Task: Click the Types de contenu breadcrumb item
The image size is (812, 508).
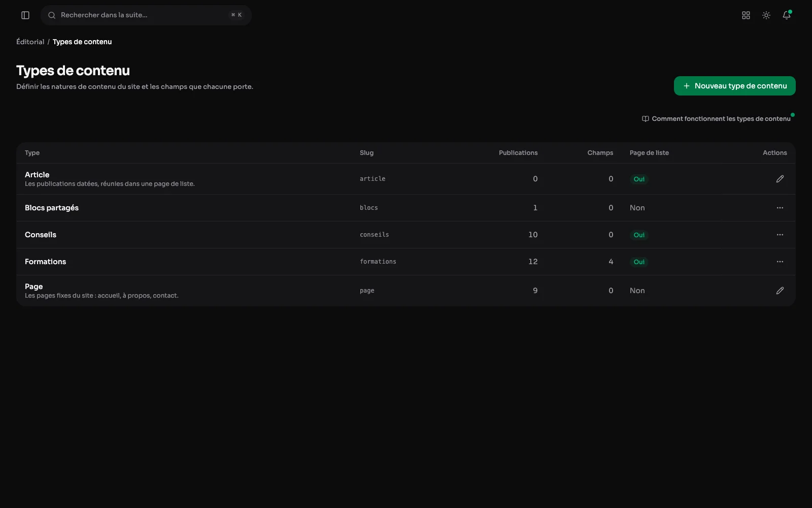Action: point(82,42)
